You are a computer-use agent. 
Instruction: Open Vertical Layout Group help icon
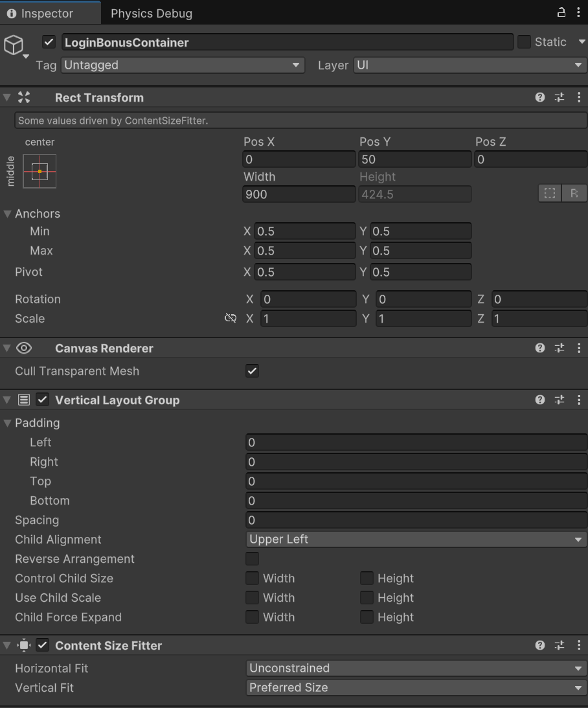pyautogui.click(x=540, y=400)
